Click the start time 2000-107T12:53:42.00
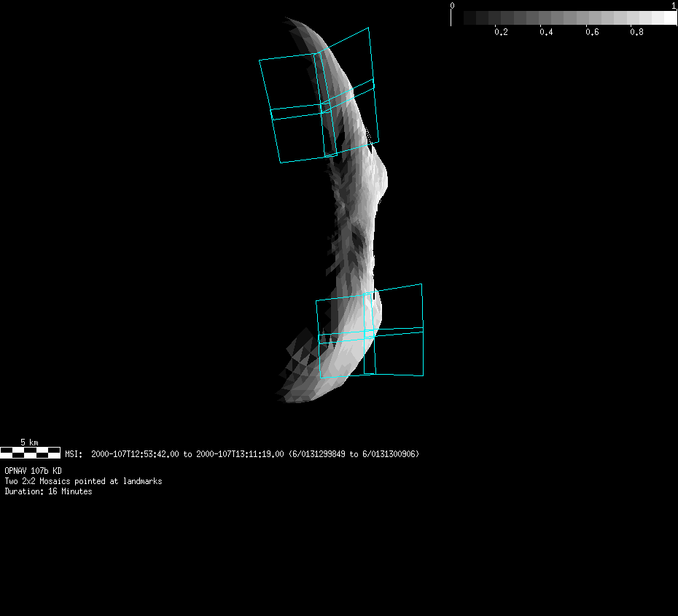 (x=135, y=454)
